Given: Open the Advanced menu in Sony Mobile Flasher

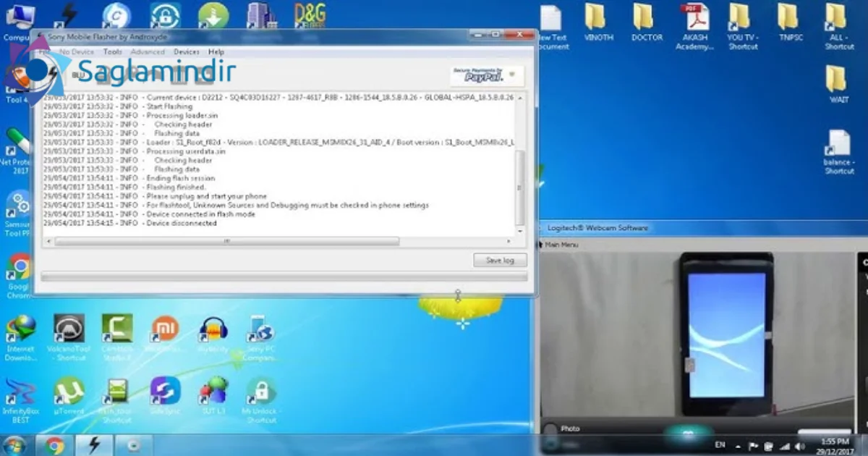Looking at the screenshot, I should tap(148, 52).
